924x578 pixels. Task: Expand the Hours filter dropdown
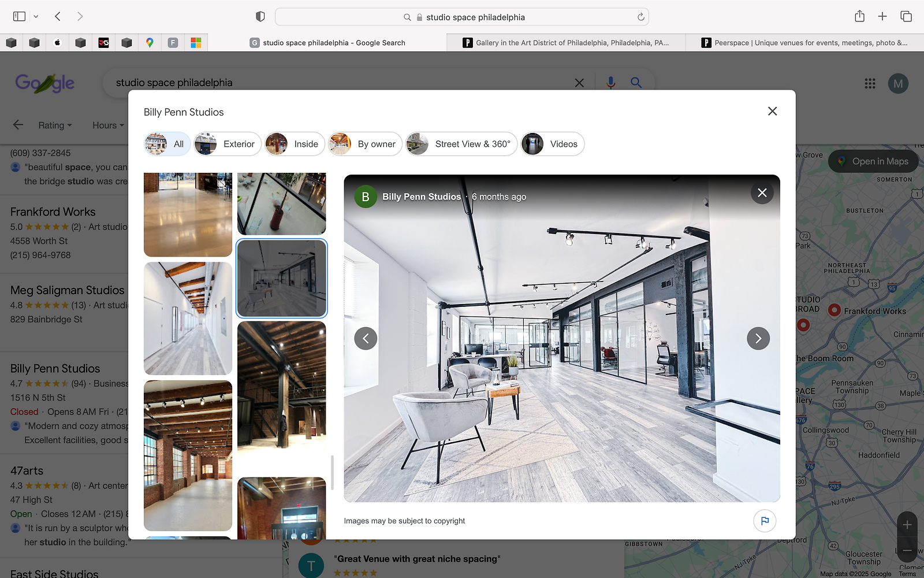(x=108, y=125)
